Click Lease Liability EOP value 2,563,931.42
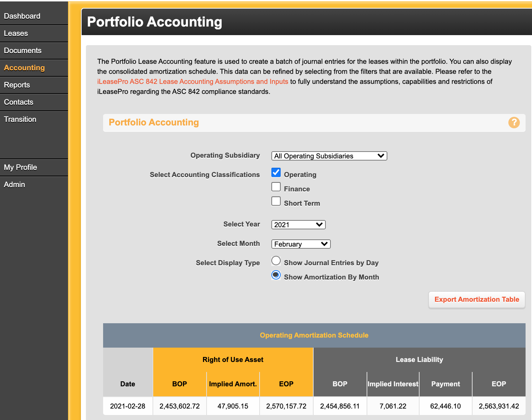 click(x=499, y=406)
